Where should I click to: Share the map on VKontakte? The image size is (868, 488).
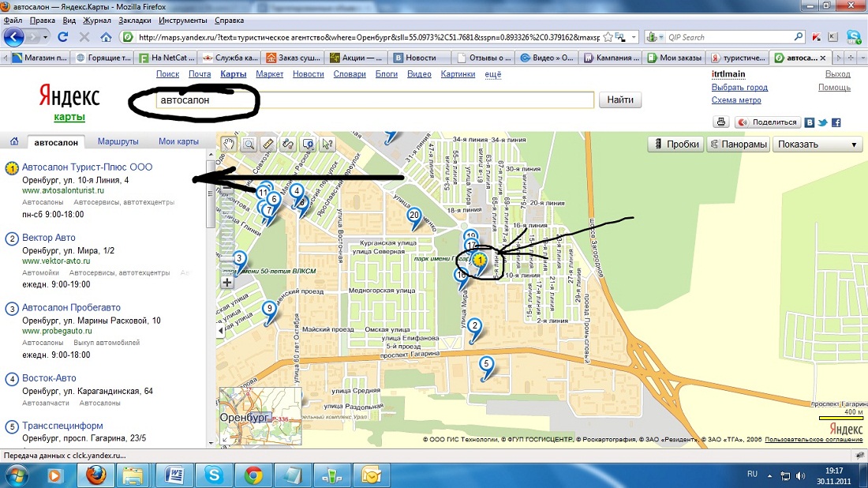pyautogui.click(x=810, y=122)
